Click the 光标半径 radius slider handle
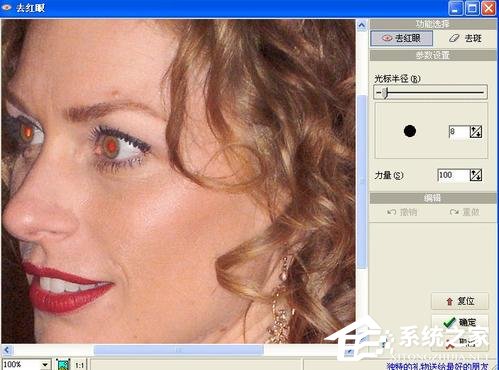The height and width of the screenshot is (370, 499). point(385,93)
